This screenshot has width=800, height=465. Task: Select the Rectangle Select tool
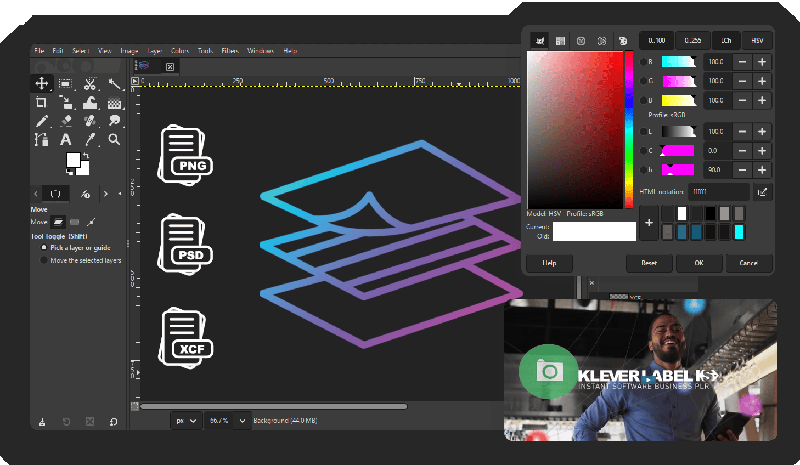pos(65,84)
